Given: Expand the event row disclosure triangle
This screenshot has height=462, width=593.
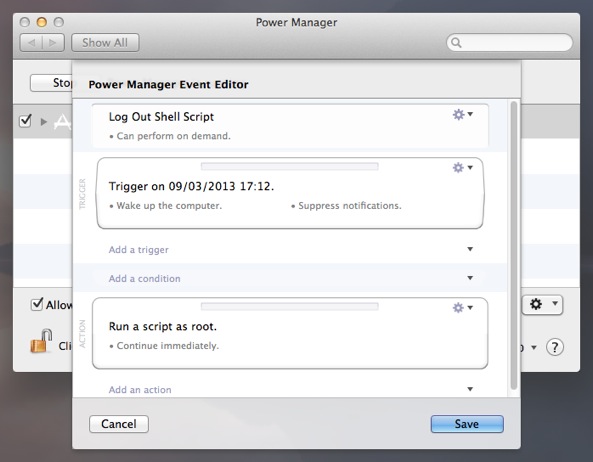Looking at the screenshot, I should click(44, 122).
